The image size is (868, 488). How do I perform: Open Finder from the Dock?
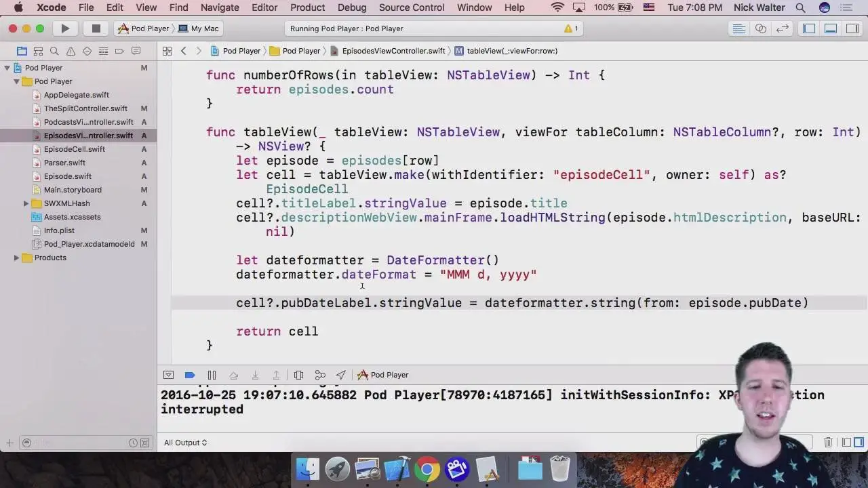[308, 468]
